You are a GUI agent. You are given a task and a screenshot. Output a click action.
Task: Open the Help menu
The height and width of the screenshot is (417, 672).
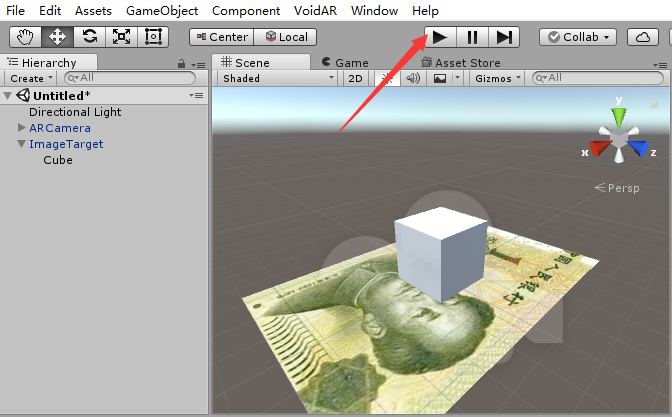coord(425,11)
